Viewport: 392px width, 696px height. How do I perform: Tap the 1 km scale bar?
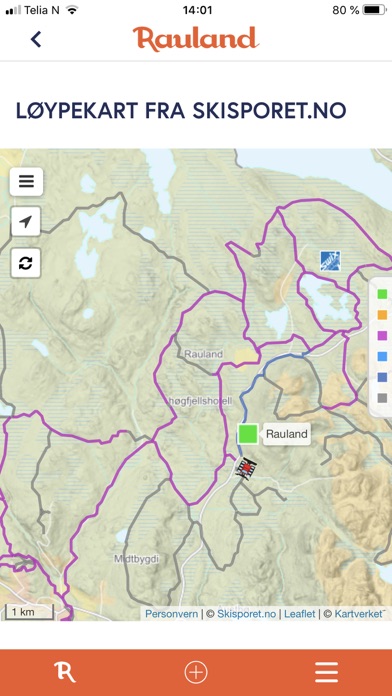click(x=29, y=612)
